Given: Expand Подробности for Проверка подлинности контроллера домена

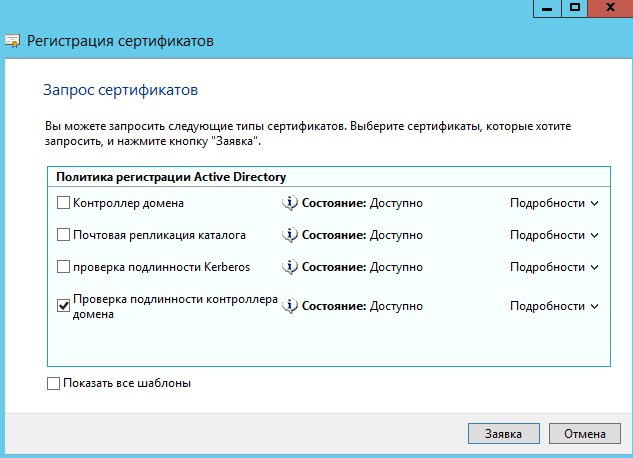Looking at the screenshot, I should pyautogui.click(x=554, y=306).
